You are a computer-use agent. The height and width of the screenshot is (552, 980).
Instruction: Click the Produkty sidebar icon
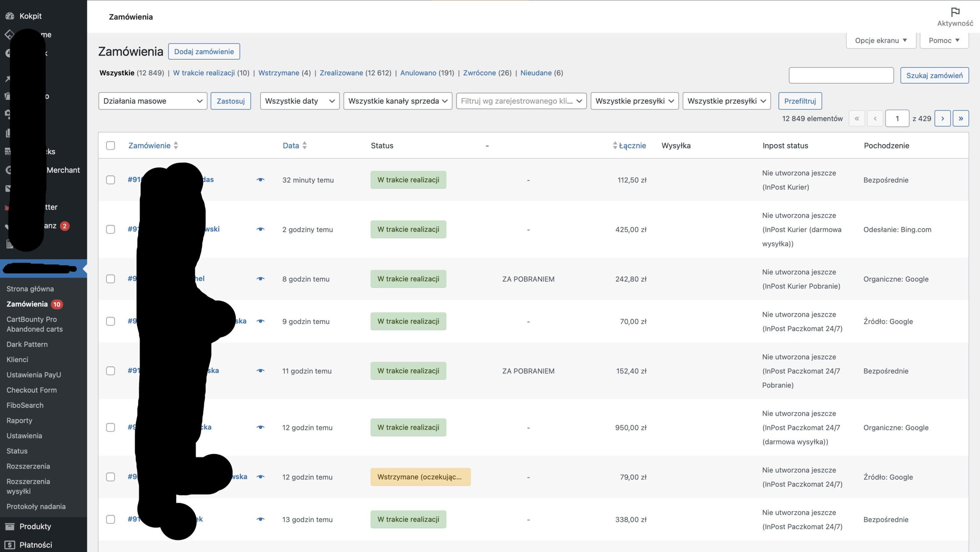pyautogui.click(x=10, y=526)
